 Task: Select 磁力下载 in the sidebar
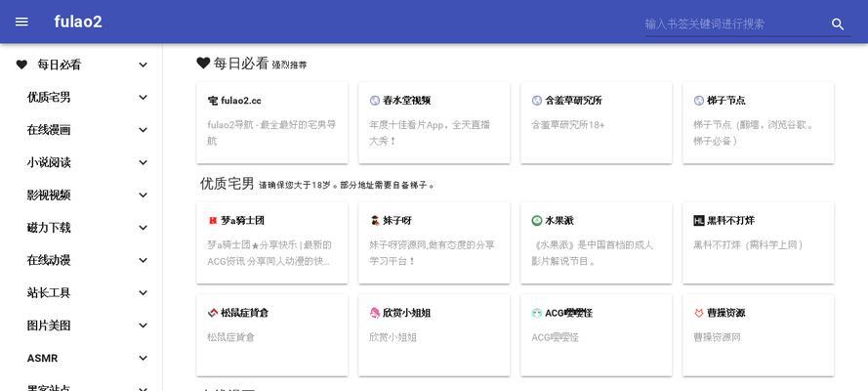click(49, 228)
